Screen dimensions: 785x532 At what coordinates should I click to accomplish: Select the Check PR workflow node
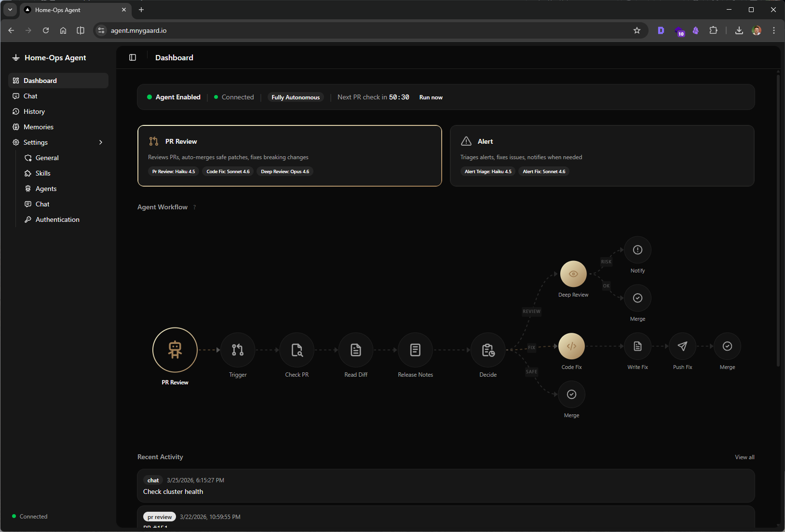tap(297, 350)
